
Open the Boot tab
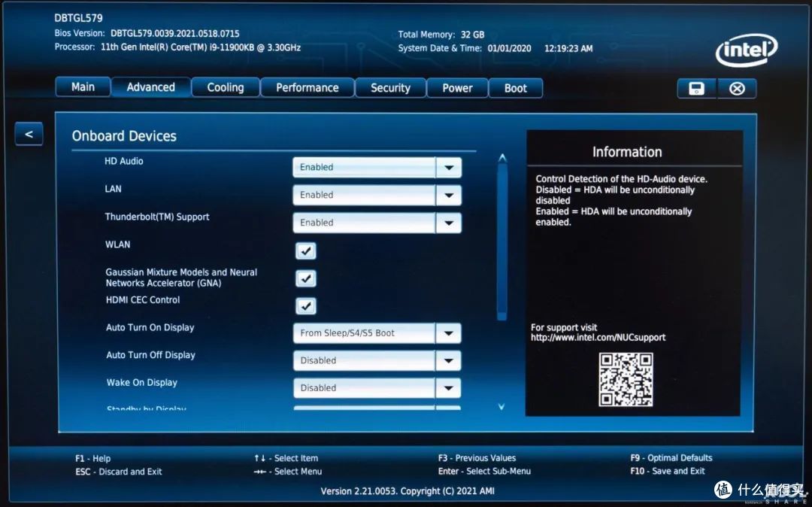pyautogui.click(x=516, y=88)
